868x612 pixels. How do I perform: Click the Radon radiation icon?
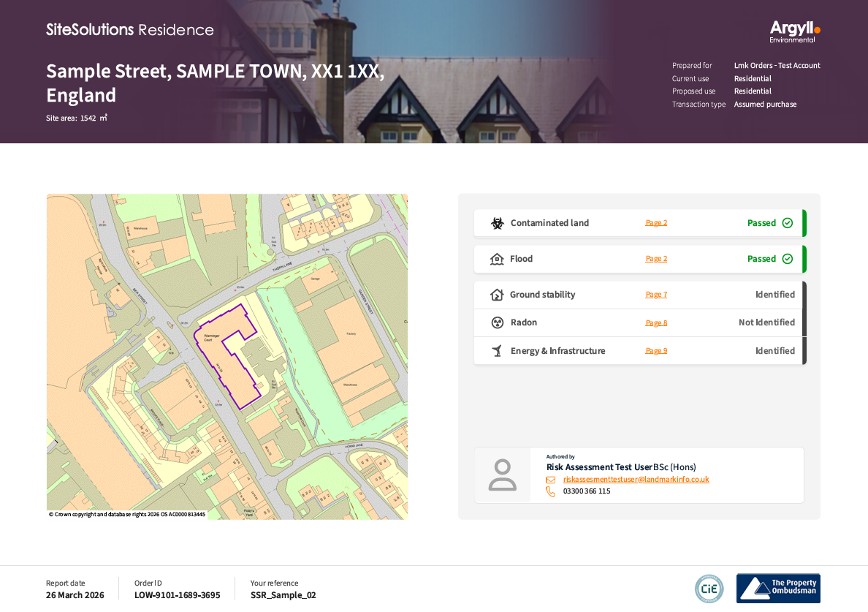pyautogui.click(x=498, y=322)
